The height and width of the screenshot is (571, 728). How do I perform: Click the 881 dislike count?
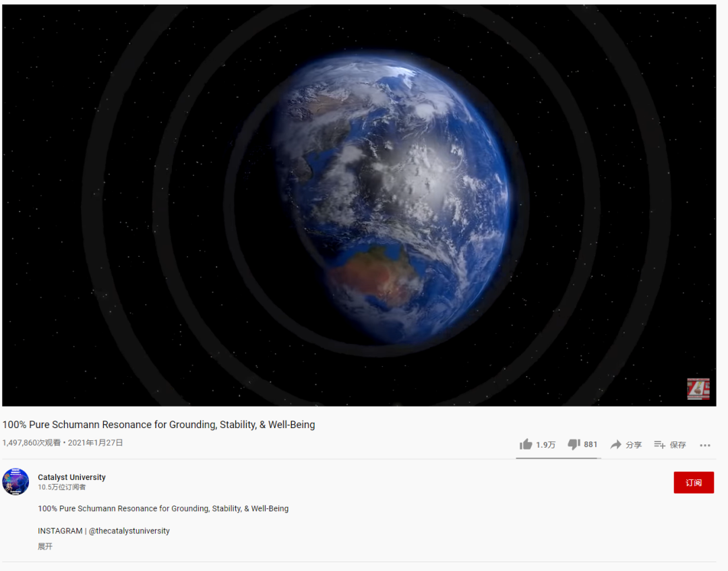click(590, 445)
